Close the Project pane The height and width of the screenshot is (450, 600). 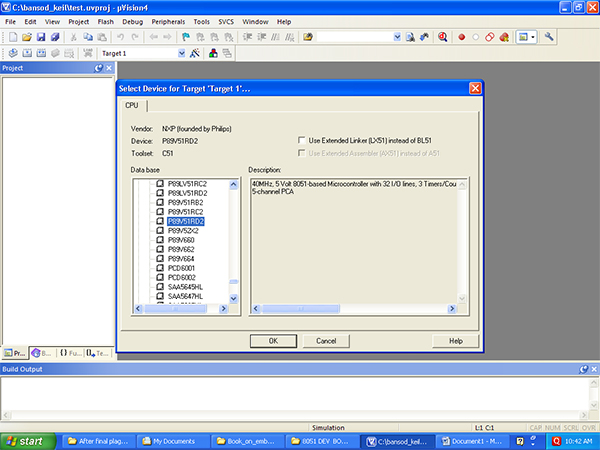(109, 68)
